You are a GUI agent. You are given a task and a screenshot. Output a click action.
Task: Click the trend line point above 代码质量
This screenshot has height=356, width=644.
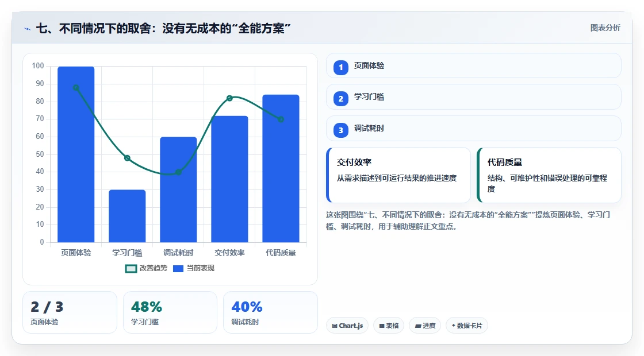point(281,119)
